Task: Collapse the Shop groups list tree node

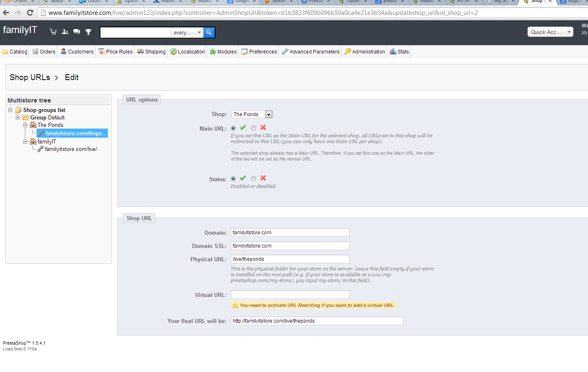Action: [x=10, y=110]
